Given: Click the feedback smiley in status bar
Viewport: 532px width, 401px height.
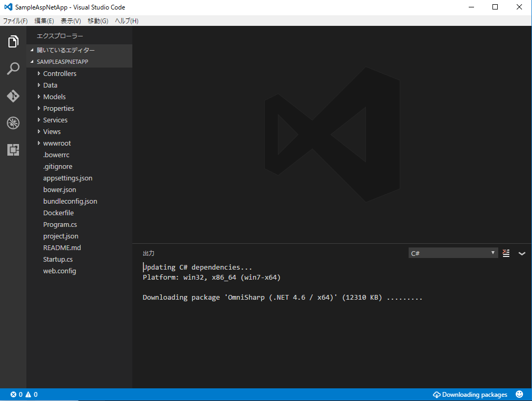Looking at the screenshot, I should point(519,394).
